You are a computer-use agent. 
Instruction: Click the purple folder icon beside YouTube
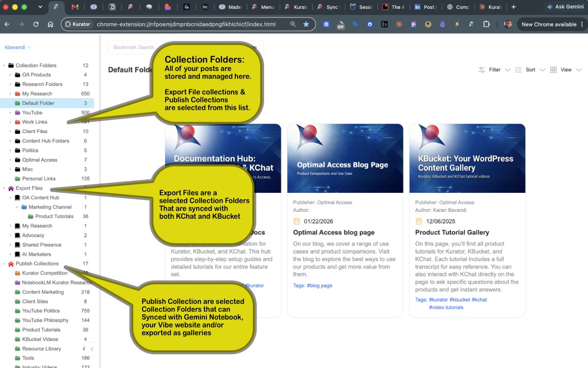(x=18, y=113)
